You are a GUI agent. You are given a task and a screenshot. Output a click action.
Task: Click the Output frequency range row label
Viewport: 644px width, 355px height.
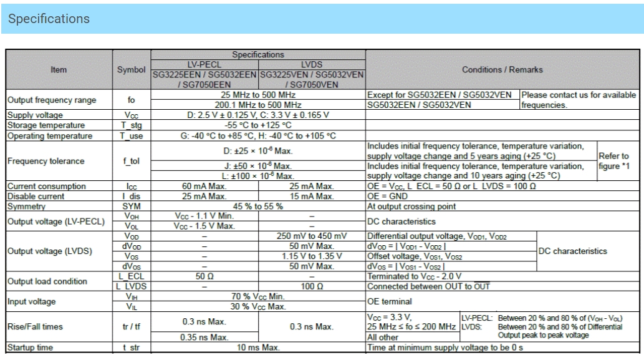coord(52,100)
